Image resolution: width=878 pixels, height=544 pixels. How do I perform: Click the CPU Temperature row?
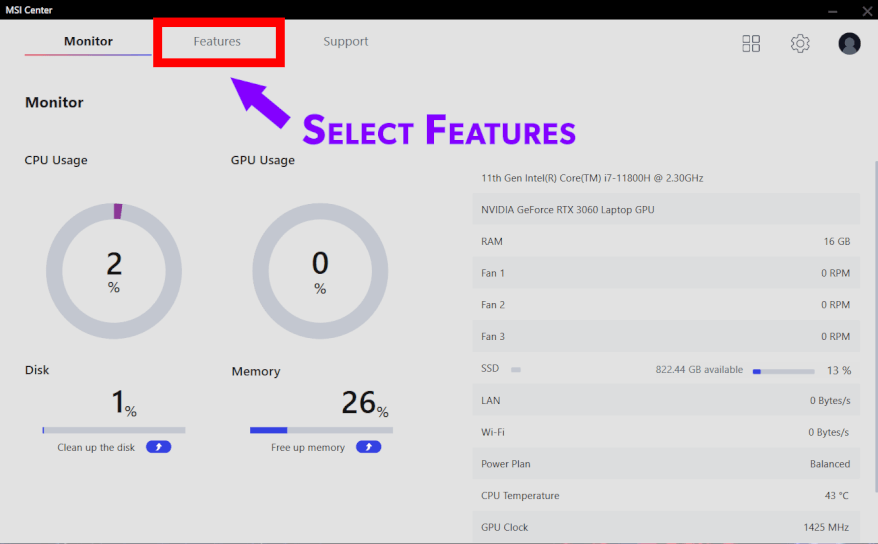pos(665,496)
